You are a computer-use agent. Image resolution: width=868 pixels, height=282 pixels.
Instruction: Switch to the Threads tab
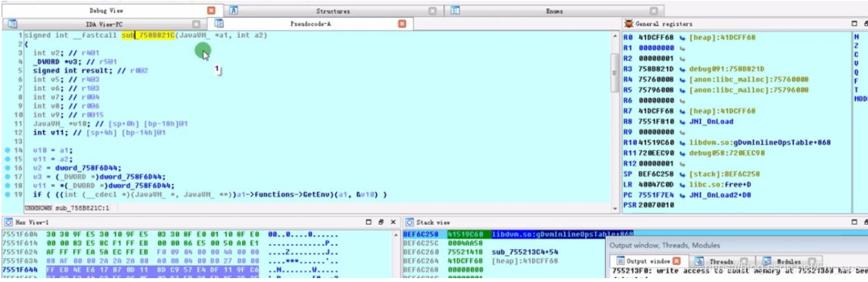click(722, 261)
